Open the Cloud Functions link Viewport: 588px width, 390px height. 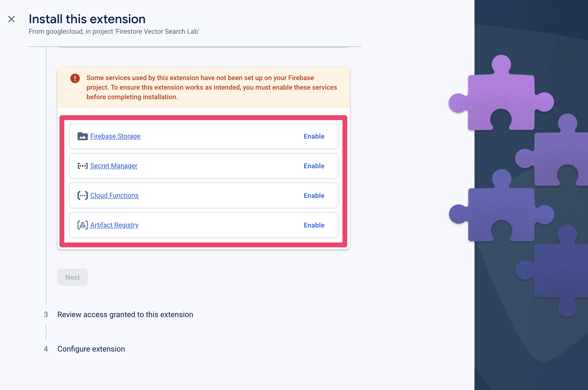pos(114,195)
